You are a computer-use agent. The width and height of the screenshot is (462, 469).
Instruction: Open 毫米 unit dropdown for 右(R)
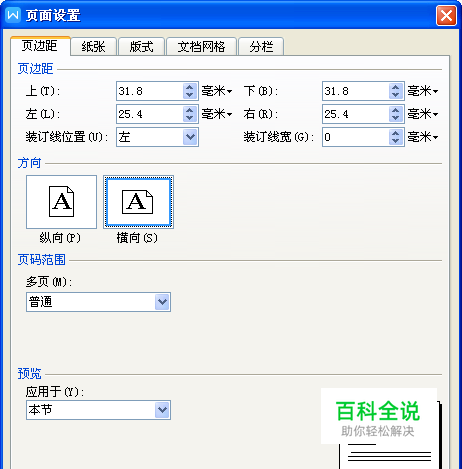pos(423,114)
